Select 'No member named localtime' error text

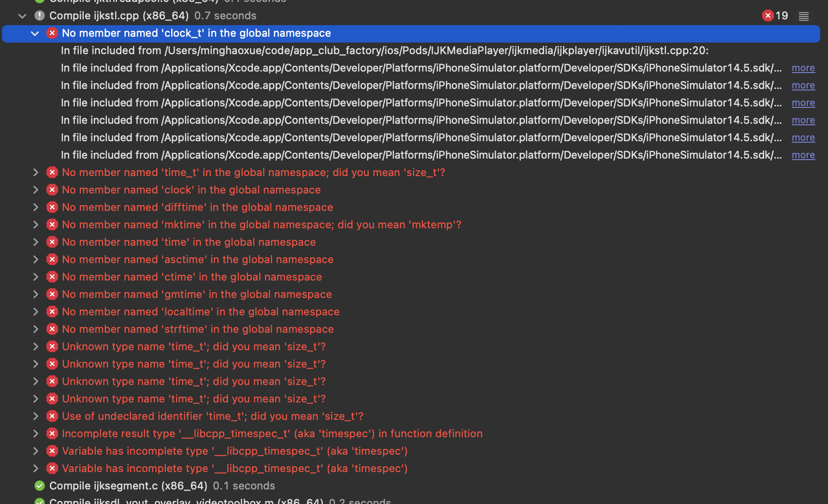(x=201, y=312)
